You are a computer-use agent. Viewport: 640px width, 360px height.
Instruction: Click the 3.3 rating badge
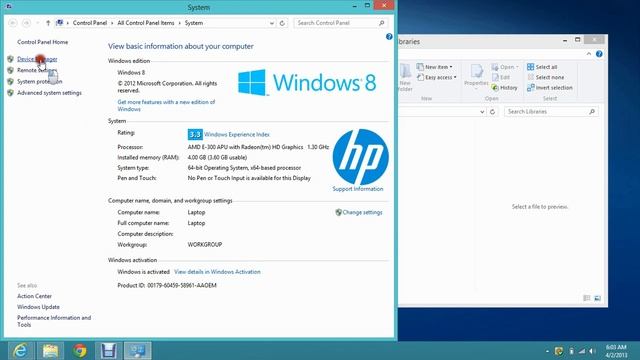[x=195, y=134]
